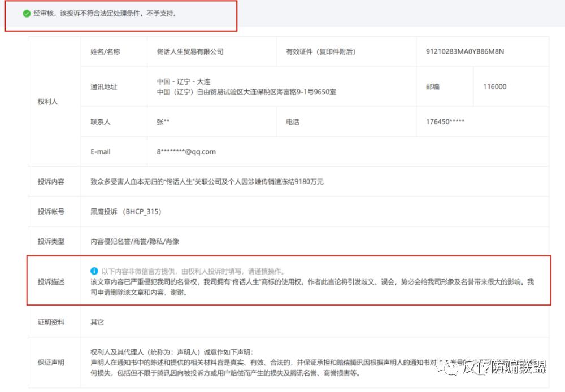Image resolution: width=565 pixels, height=392 pixels.
Task: Click the green checkmark status icon
Action: [27, 14]
